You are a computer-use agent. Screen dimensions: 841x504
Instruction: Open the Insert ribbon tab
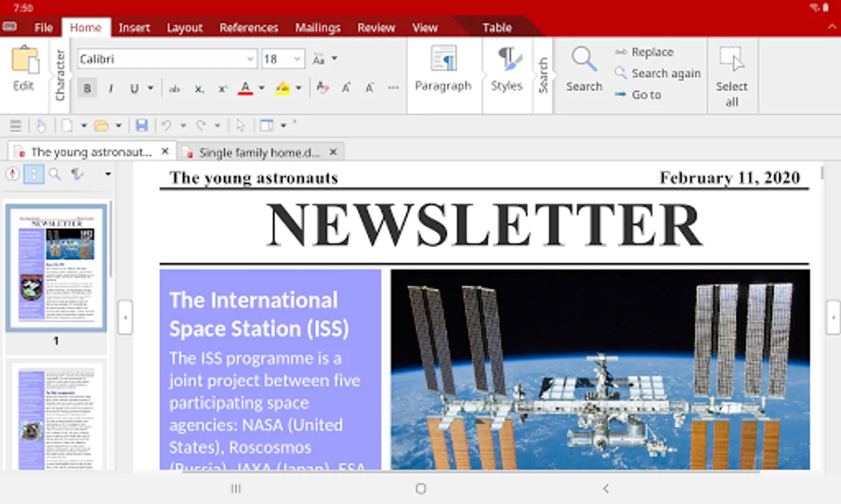tap(134, 27)
